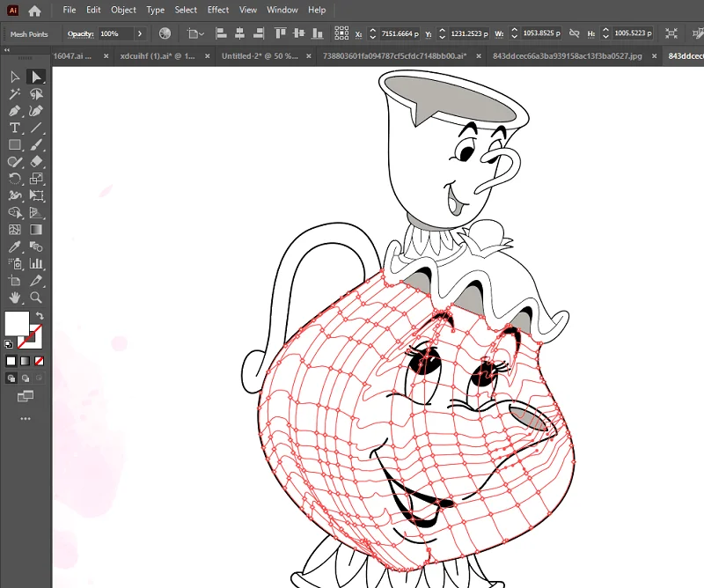
Task: Pick the Eyedropper tool
Action: (x=14, y=246)
